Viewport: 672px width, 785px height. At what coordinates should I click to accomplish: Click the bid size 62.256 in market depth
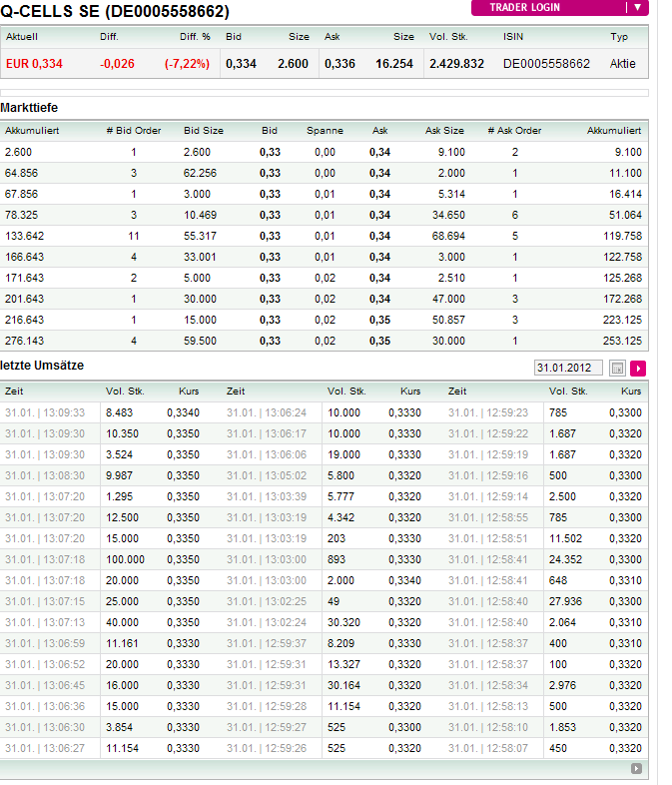[200, 173]
